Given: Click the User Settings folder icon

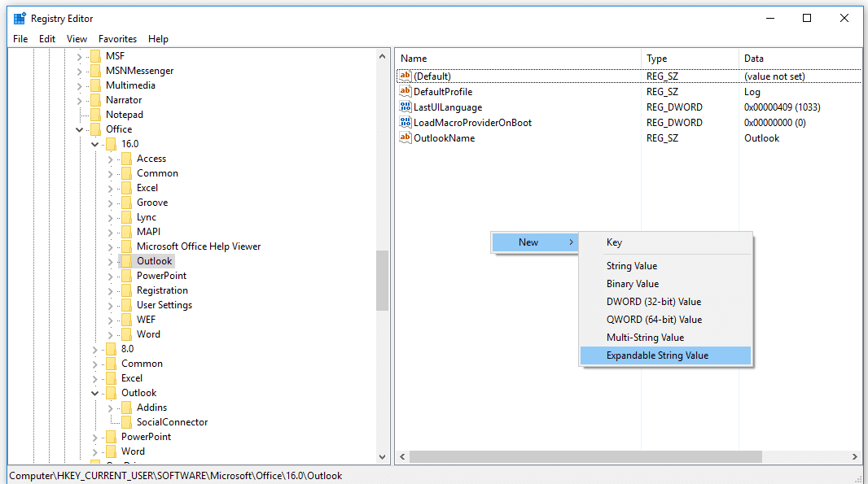Looking at the screenshot, I should 126,305.
